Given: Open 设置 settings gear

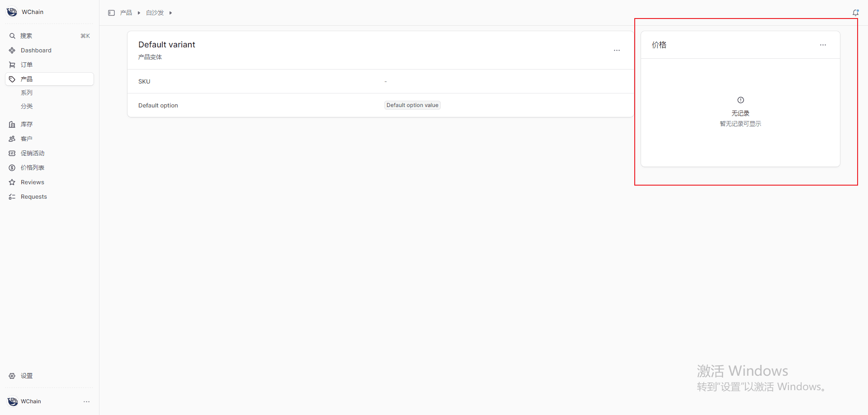Looking at the screenshot, I should point(12,376).
